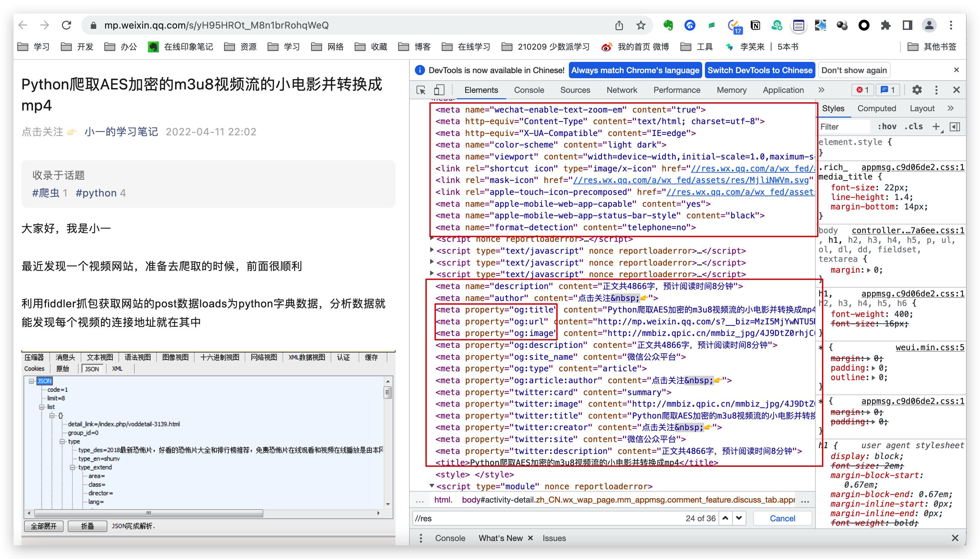Go to next search result arrow
Image resolution: width=980 pixels, height=559 pixels.
739,518
